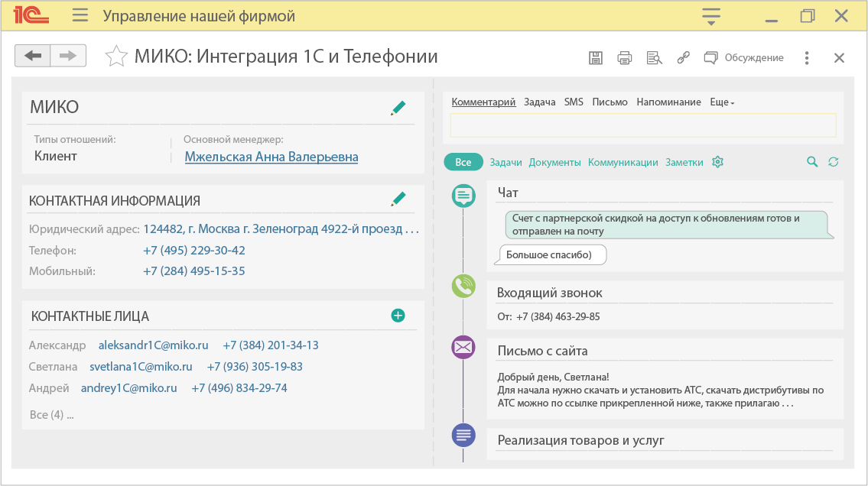The height and width of the screenshot is (486, 868).
Task: Click the document timeline icon for Реализация
Action: tap(463, 435)
